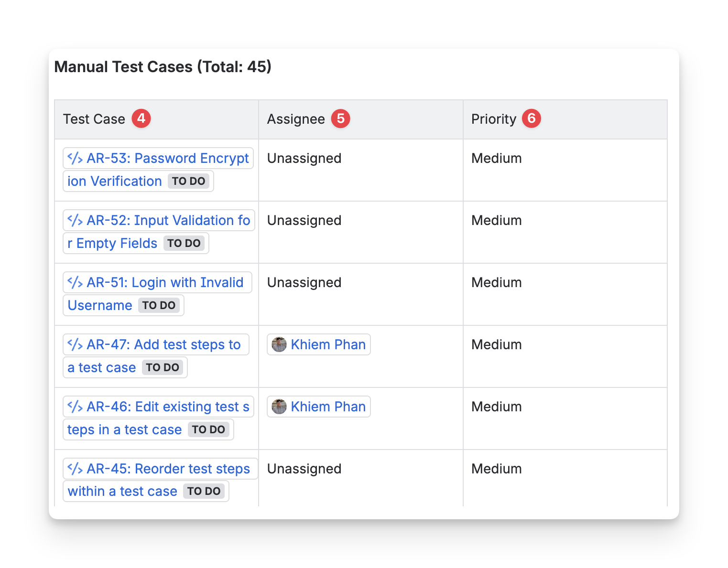Viewport: 728px width, 568px height.
Task: Click the code icon beside AR-51
Action: click(x=75, y=282)
